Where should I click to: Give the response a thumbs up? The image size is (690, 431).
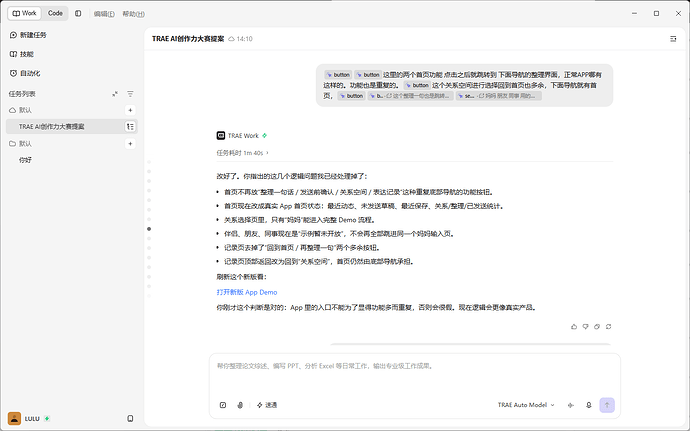click(574, 327)
